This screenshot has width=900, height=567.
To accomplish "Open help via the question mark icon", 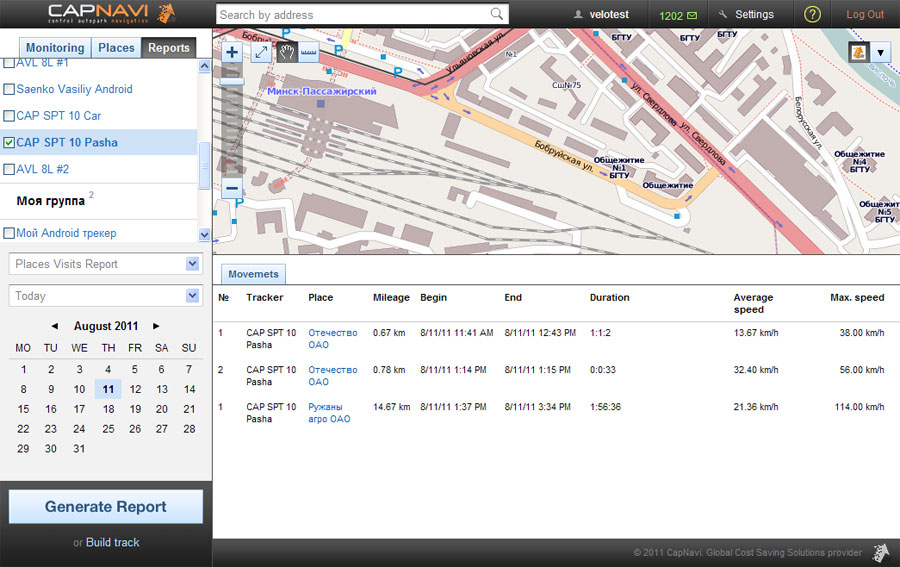I will point(812,14).
